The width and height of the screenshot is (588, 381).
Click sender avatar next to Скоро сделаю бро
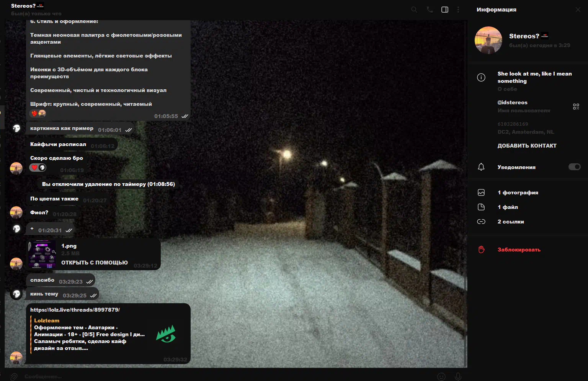coord(16,168)
